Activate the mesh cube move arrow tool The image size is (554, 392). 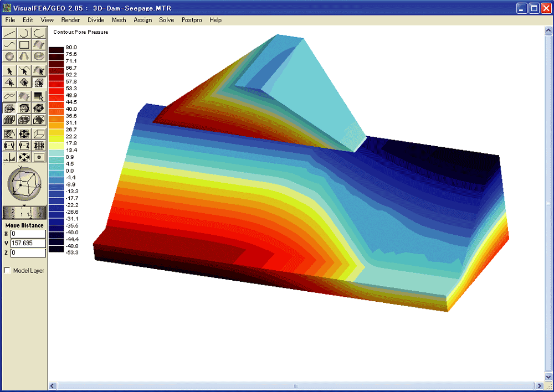pos(9,108)
